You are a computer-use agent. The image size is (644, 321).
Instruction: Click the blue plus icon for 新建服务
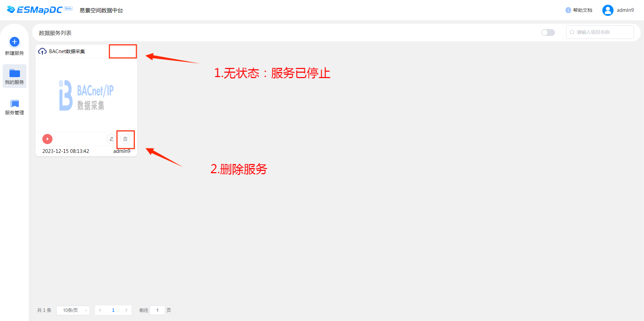(15, 42)
